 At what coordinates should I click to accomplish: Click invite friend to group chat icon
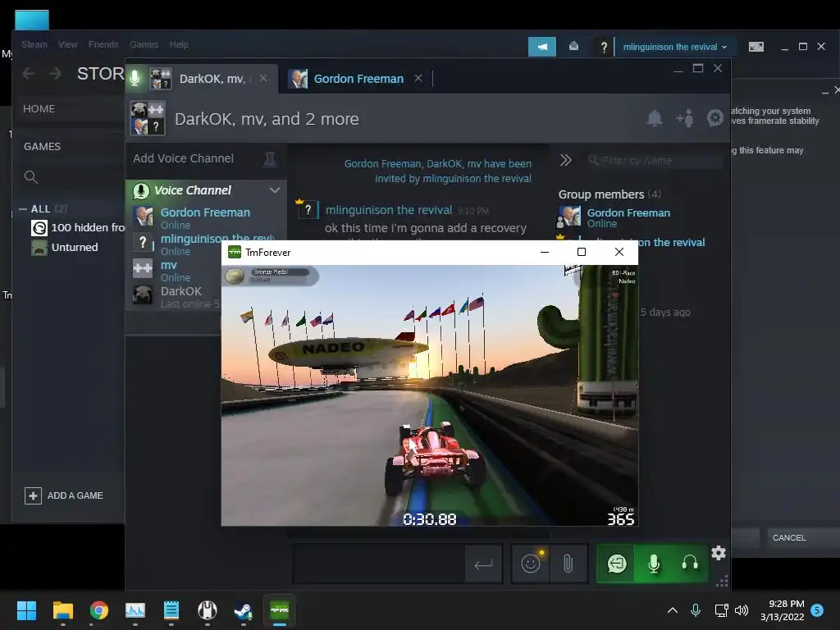click(x=685, y=118)
